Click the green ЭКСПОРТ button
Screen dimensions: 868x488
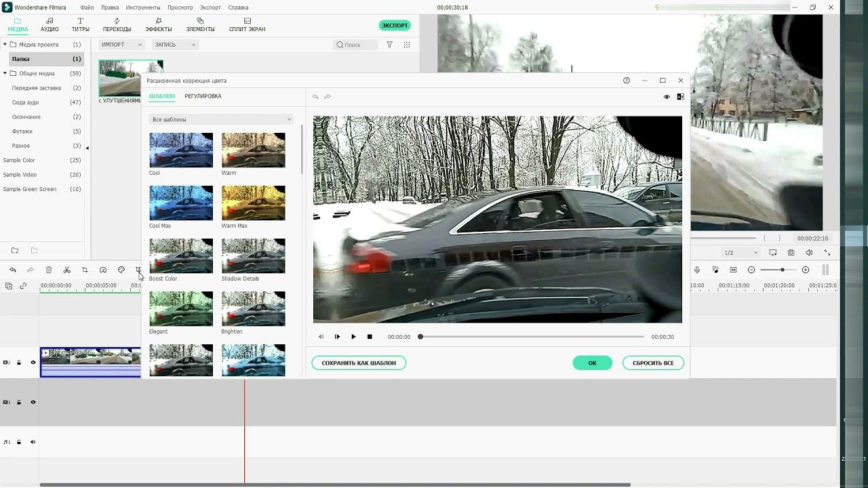tap(395, 25)
